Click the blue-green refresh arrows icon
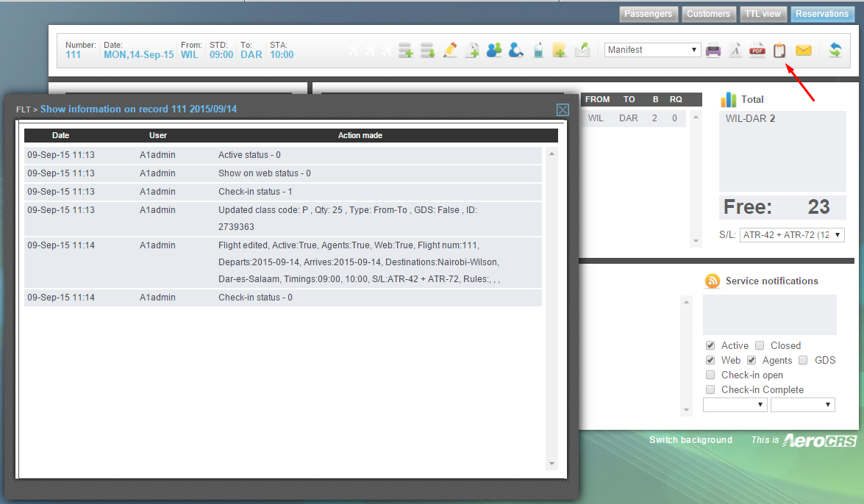Screen dimensions: 864x504 tap(835, 50)
